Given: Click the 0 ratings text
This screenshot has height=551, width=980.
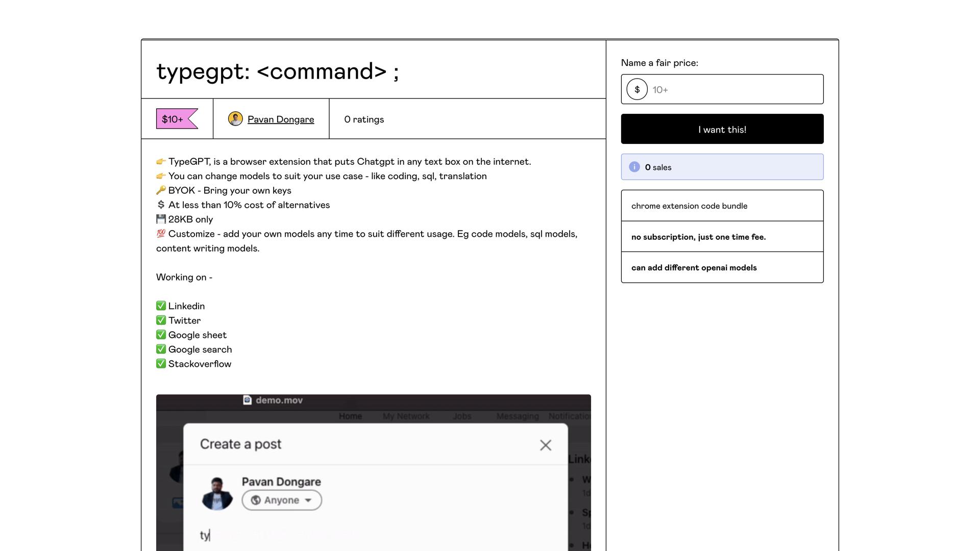Looking at the screenshot, I should pyautogui.click(x=363, y=119).
